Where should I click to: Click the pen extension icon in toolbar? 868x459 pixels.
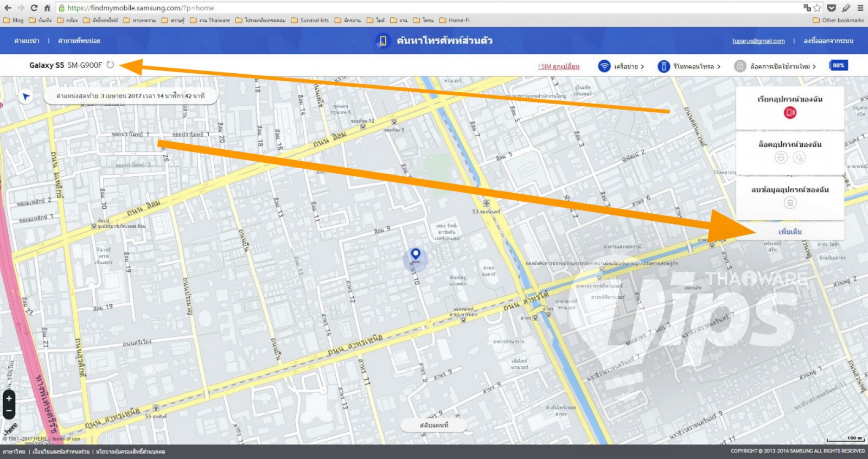[x=846, y=8]
